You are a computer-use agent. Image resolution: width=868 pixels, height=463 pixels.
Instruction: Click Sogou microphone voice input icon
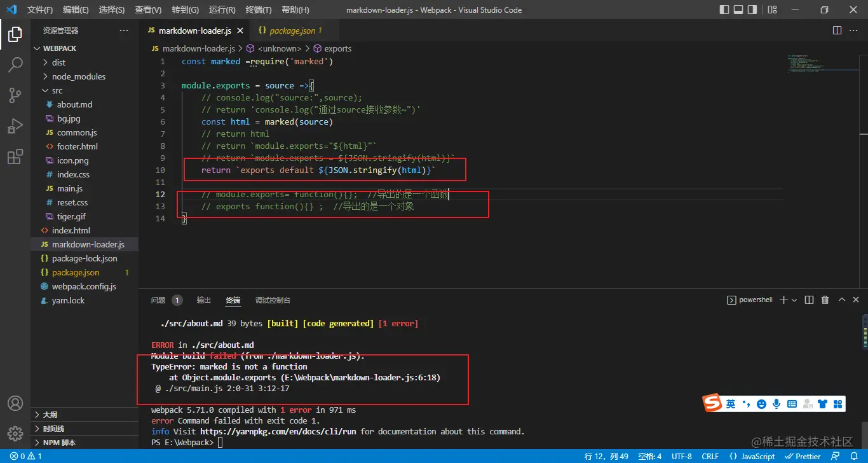tap(776, 404)
